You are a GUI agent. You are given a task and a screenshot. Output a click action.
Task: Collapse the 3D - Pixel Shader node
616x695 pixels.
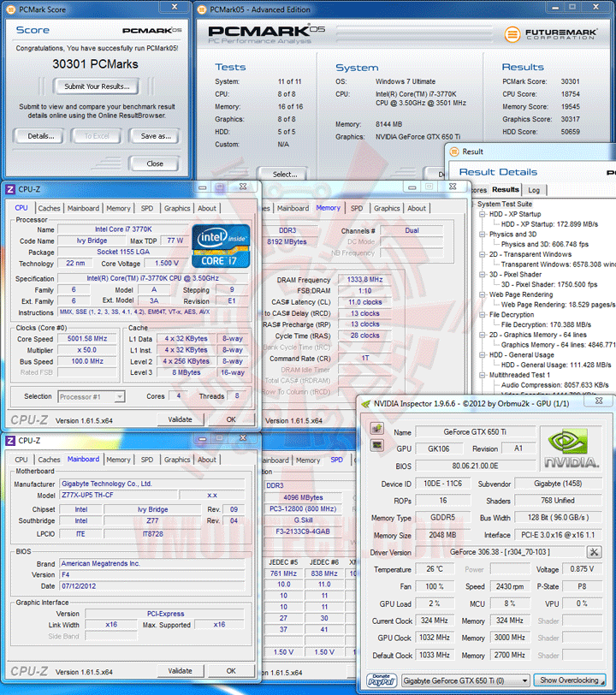click(483, 275)
